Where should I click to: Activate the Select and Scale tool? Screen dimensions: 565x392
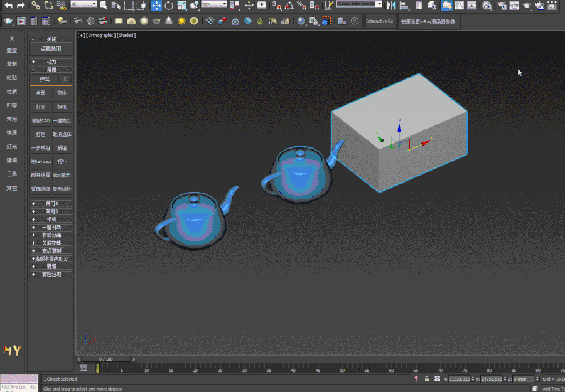coord(182,5)
